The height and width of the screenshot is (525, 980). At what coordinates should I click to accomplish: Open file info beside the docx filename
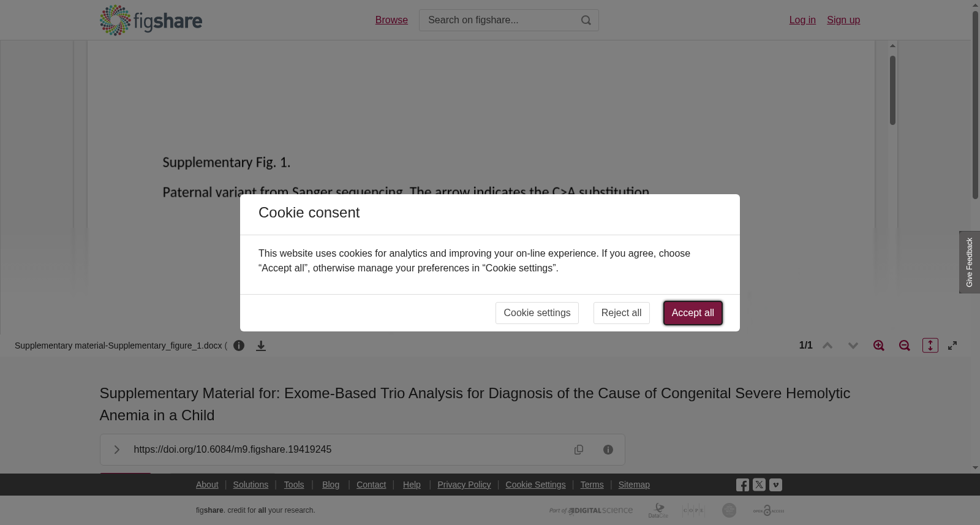click(239, 346)
